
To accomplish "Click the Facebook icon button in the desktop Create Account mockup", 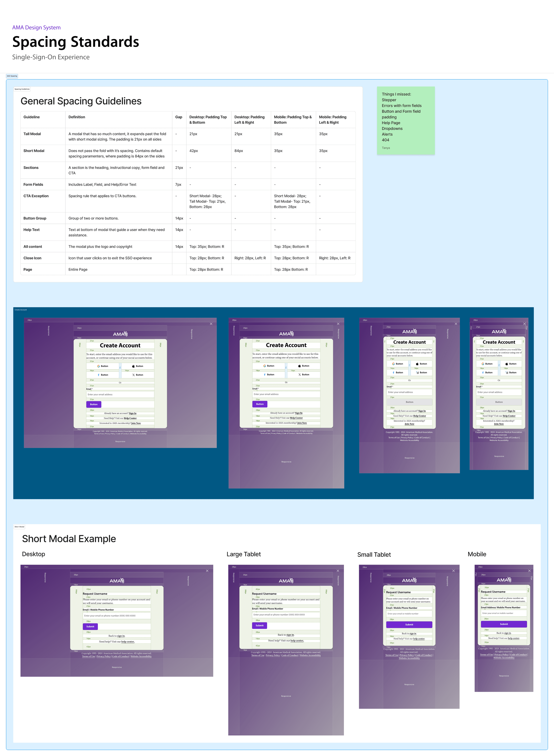I will pos(103,375).
